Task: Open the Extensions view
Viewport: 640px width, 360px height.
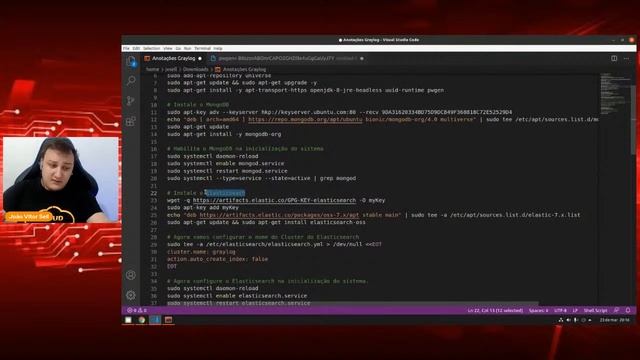Action: click(131, 121)
